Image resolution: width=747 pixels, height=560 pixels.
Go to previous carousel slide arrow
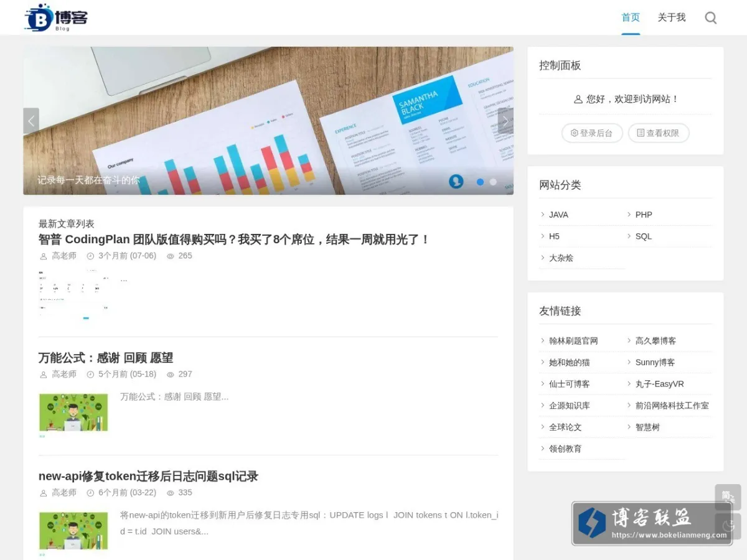[x=31, y=121]
